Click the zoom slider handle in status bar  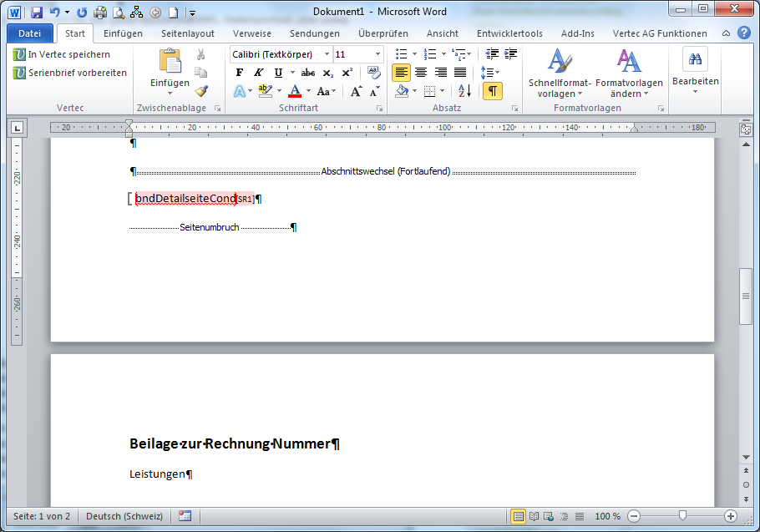[683, 516]
